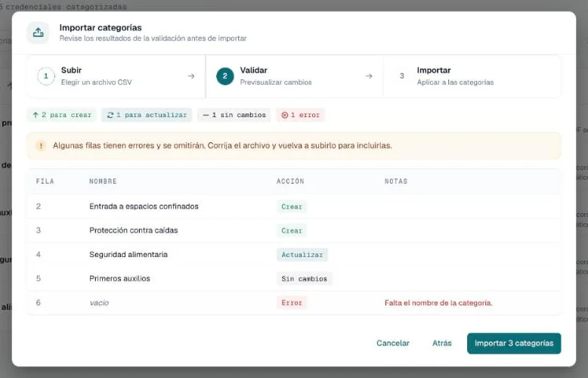Image resolution: width=588 pixels, height=378 pixels.
Task: Go back with the Atrás button
Action: [x=441, y=343]
